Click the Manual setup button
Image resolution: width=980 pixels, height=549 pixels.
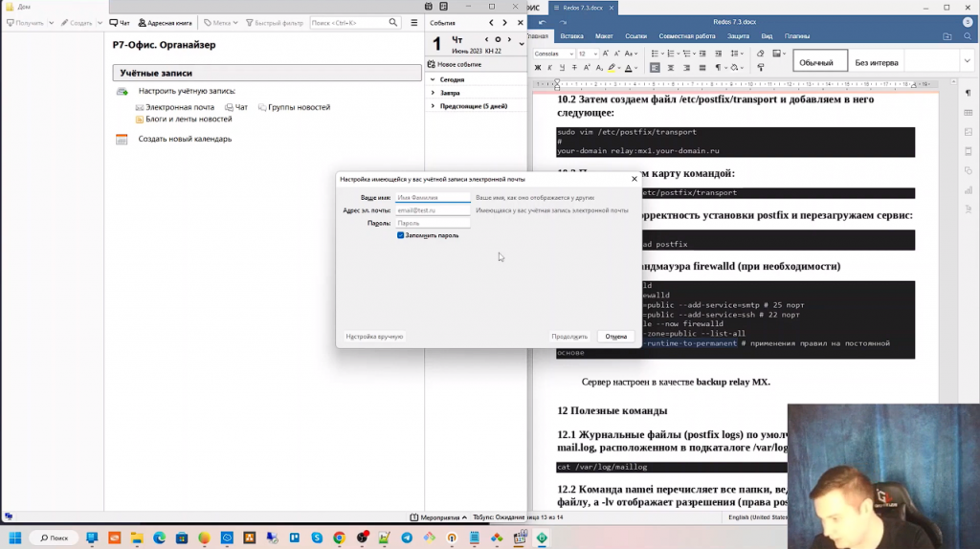374,337
